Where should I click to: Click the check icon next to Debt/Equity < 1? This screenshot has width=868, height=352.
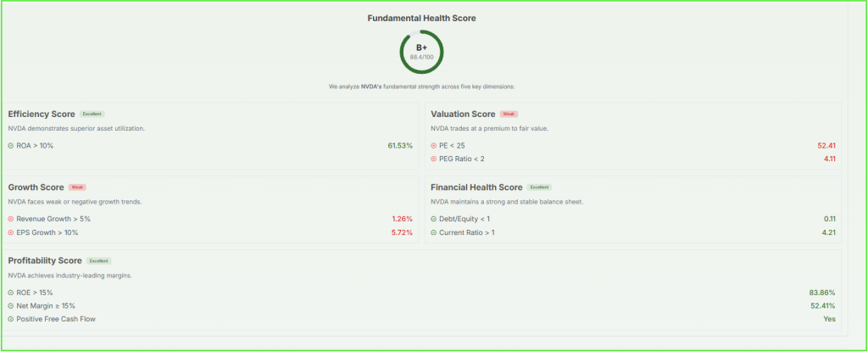coord(434,219)
